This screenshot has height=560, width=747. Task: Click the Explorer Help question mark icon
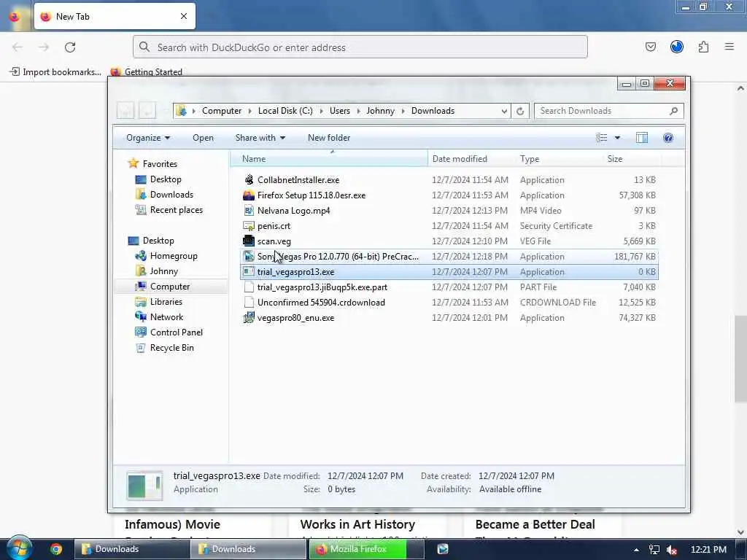click(668, 138)
